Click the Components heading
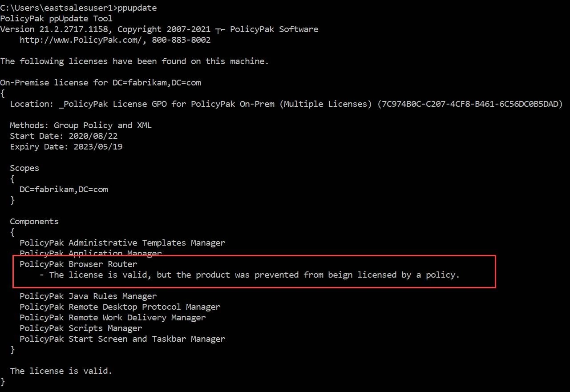Viewport: 570px width, 392px height. 34,222
